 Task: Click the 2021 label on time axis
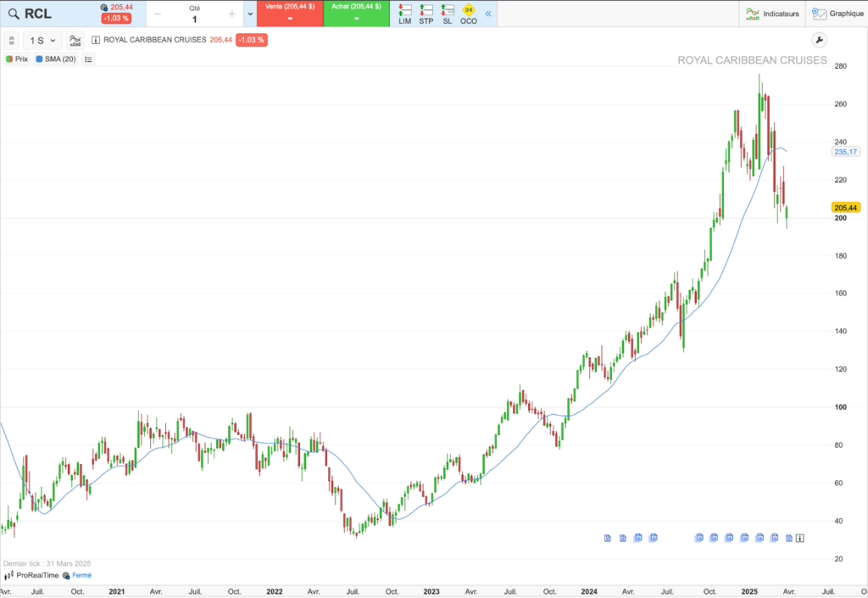coord(117,591)
